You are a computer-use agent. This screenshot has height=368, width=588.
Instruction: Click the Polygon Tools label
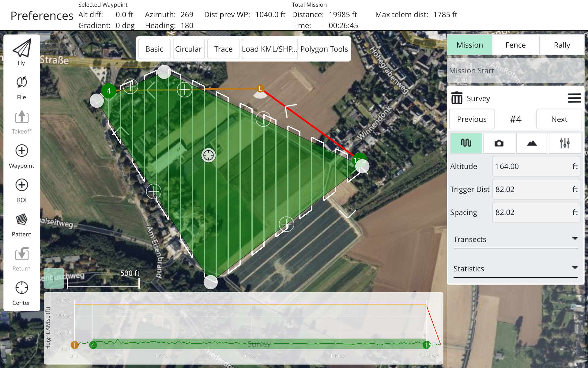324,49
